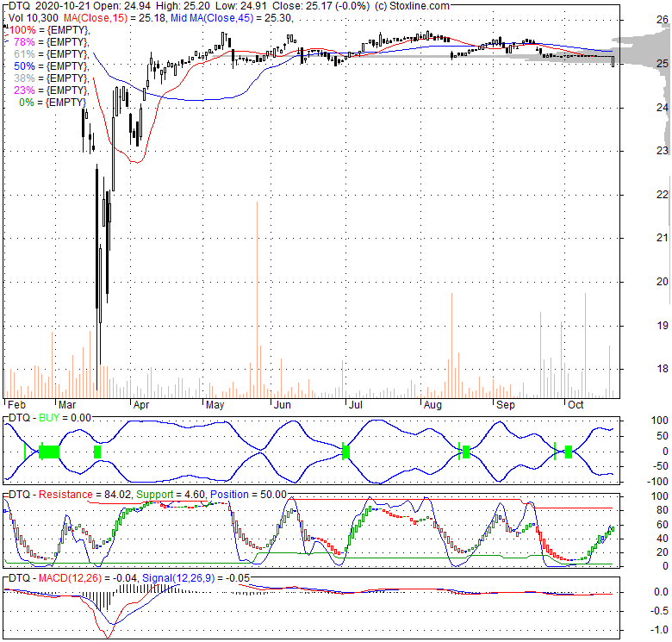Click the 'Jun' month label on time axis
Image resolution: width=672 pixels, height=642 pixels.
coord(283,404)
